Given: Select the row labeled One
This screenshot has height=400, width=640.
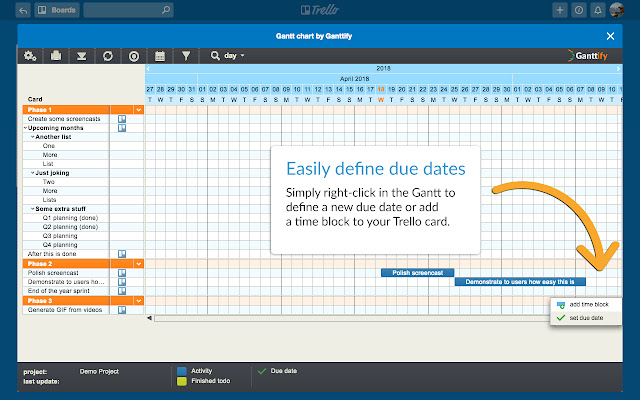Looking at the screenshot, I should pyautogui.click(x=83, y=146).
